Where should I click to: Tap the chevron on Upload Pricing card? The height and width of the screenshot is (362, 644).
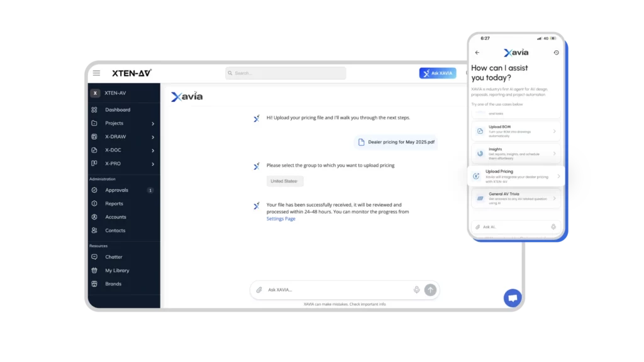click(x=558, y=177)
